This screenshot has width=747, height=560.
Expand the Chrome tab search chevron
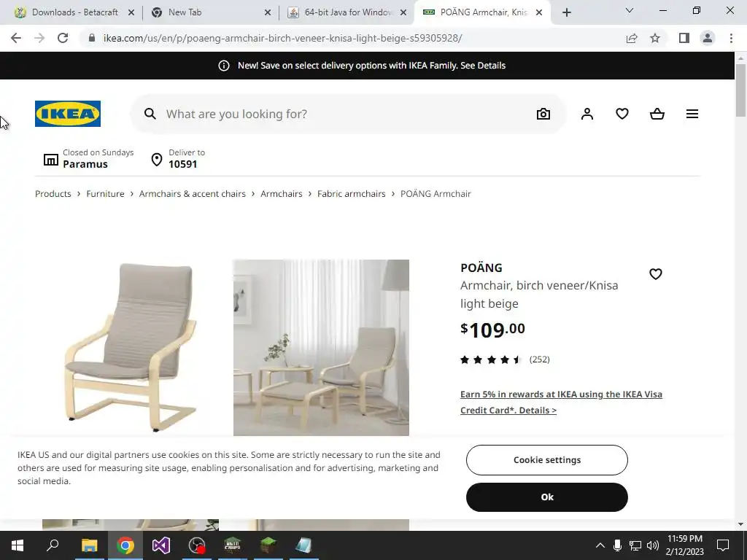point(630,10)
